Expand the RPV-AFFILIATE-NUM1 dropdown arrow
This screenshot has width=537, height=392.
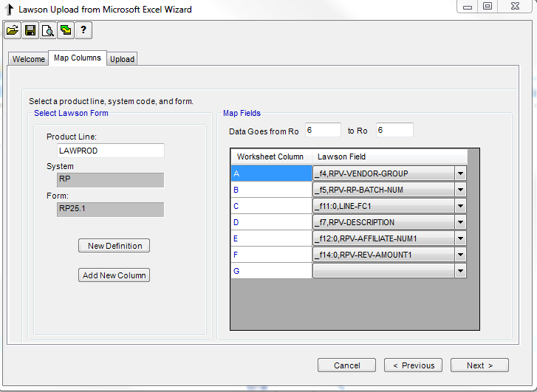click(460, 239)
